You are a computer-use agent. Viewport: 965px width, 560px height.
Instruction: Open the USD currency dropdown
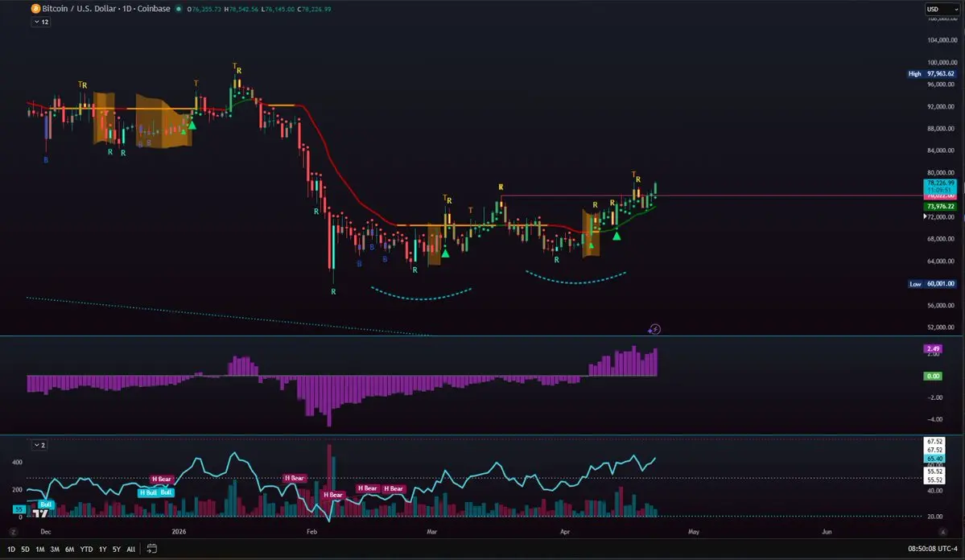(x=942, y=9)
